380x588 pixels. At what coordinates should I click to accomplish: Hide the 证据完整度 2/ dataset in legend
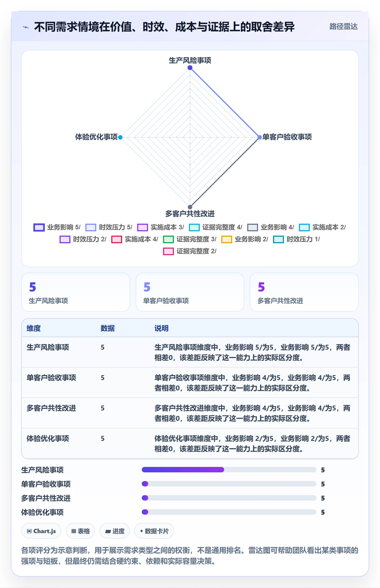(x=190, y=251)
